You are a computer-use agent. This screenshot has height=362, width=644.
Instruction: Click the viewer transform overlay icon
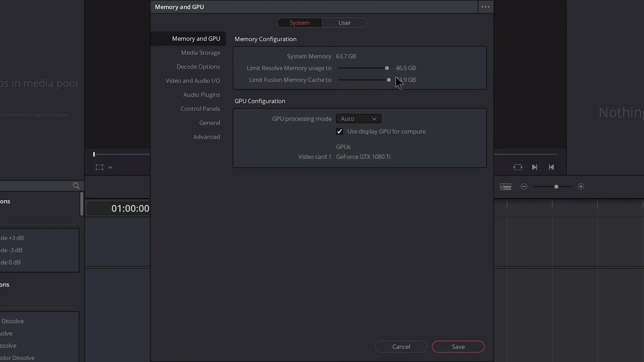(99, 167)
